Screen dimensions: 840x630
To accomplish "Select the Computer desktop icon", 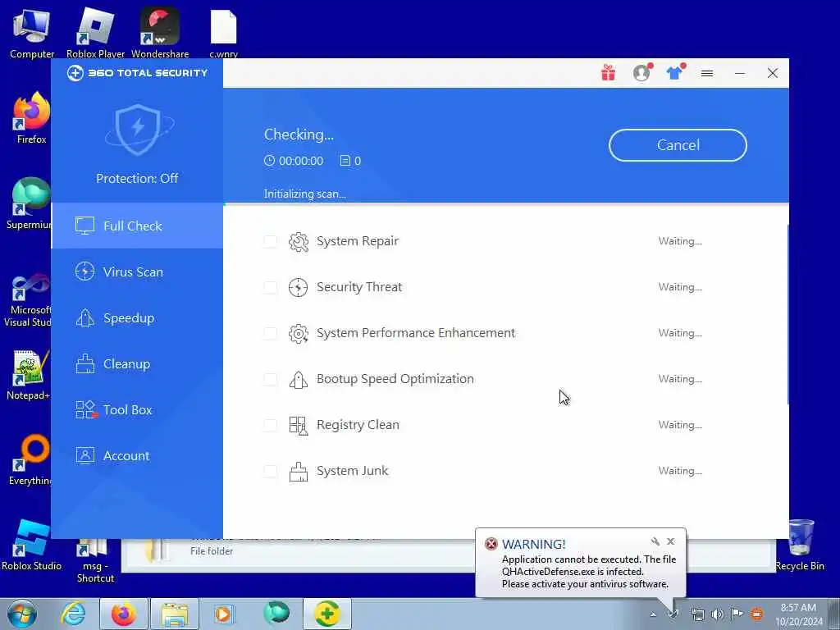I will (x=32, y=34).
